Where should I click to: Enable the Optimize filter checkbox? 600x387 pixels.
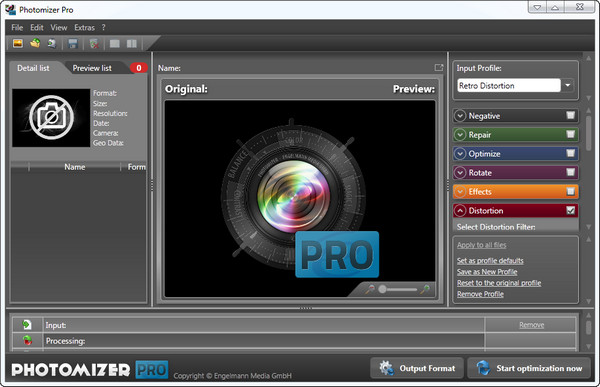(571, 153)
